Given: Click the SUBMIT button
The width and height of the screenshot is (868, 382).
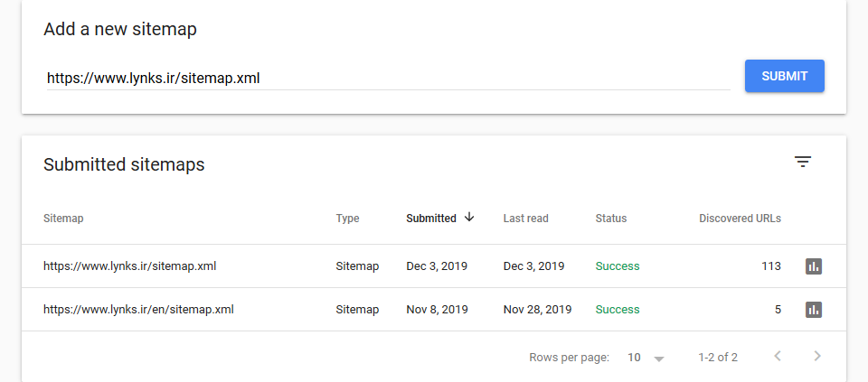Looking at the screenshot, I should (x=785, y=76).
